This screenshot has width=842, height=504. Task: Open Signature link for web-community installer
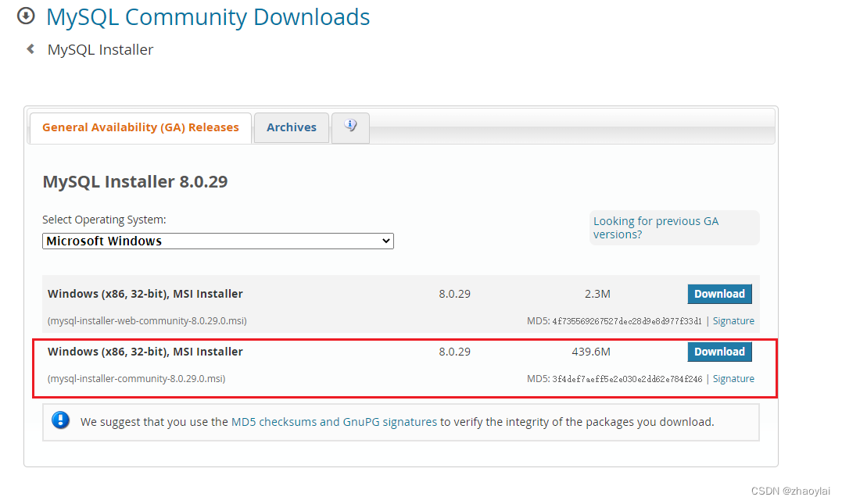click(x=733, y=321)
